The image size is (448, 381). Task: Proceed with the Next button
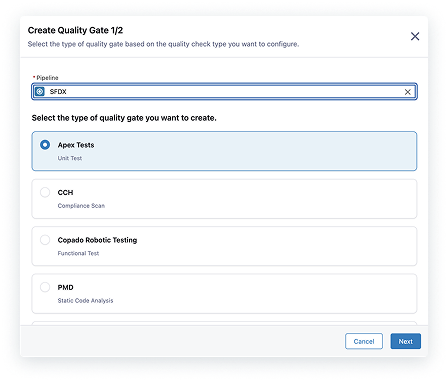click(405, 341)
